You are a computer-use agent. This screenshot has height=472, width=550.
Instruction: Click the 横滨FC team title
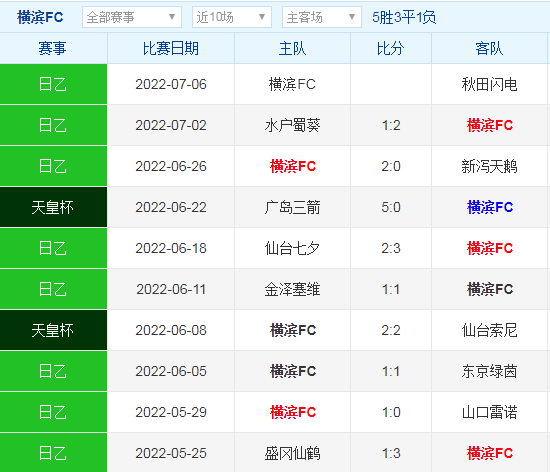[x=40, y=17]
